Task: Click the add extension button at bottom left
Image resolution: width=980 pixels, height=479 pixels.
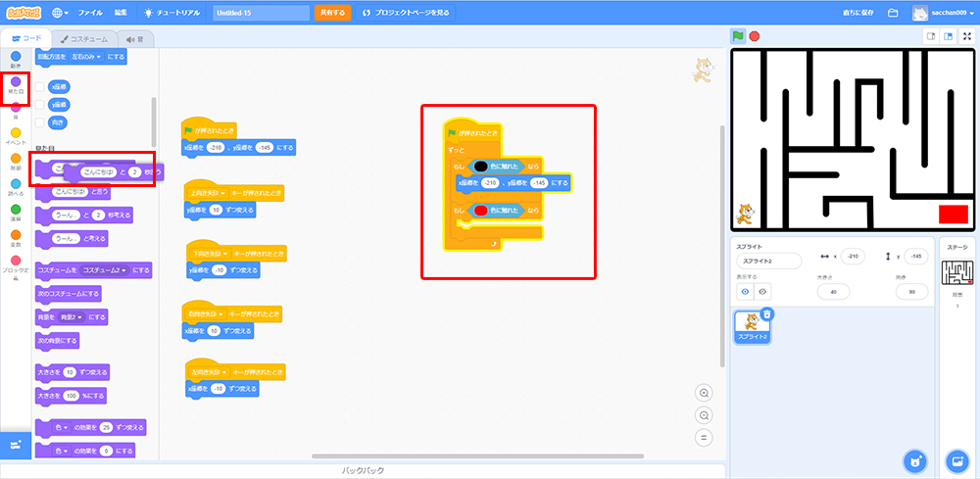Action: 15,445
